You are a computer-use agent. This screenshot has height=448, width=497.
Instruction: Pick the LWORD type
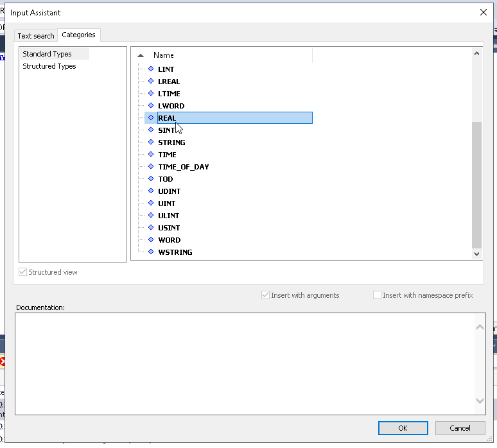(171, 106)
